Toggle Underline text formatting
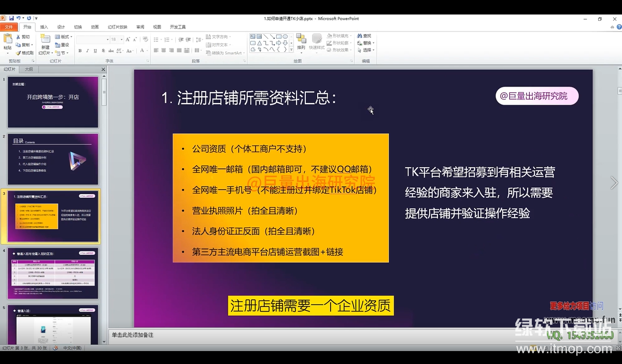This screenshot has width=622, height=364. 95,51
